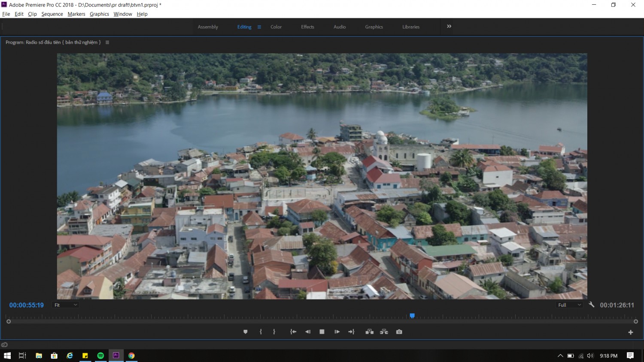Click the Program monitor video frame
This screenshot has height=362, width=644.
(x=322, y=176)
